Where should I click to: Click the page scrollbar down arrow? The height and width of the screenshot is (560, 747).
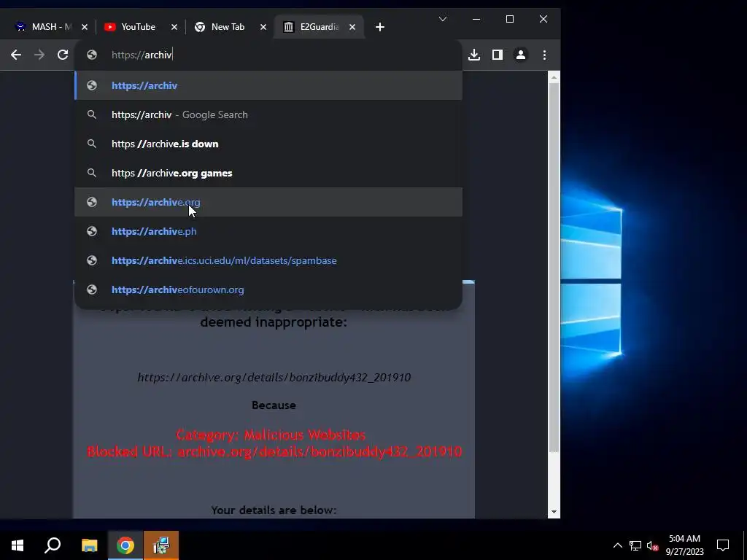[554, 512]
